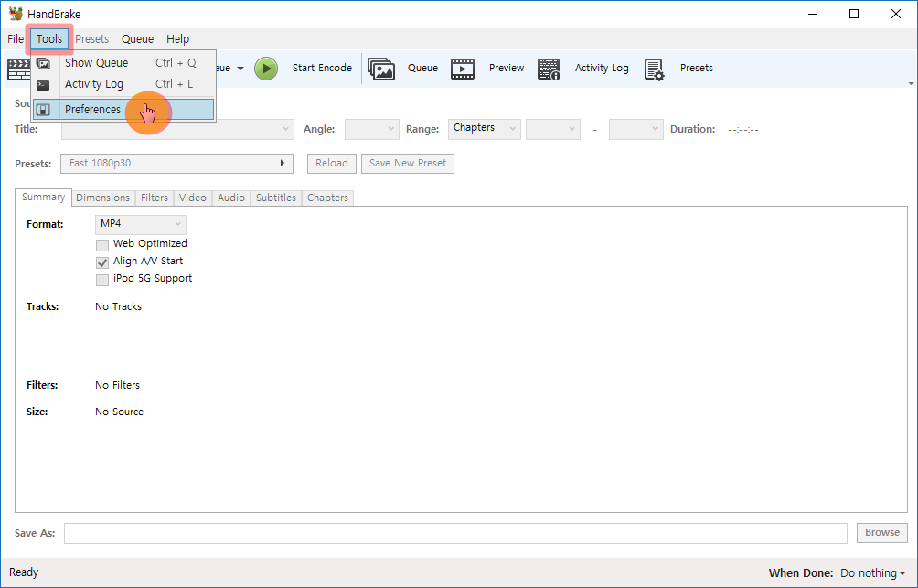Click the clapperboard Open Source icon
The width and height of the screenshot is (918, 588).
(x=18, y=69)
